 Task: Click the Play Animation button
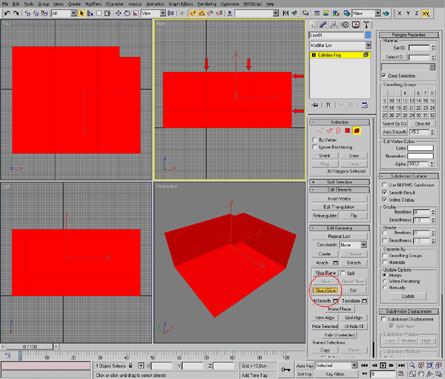pyautogui.click(x=383, y=366)
